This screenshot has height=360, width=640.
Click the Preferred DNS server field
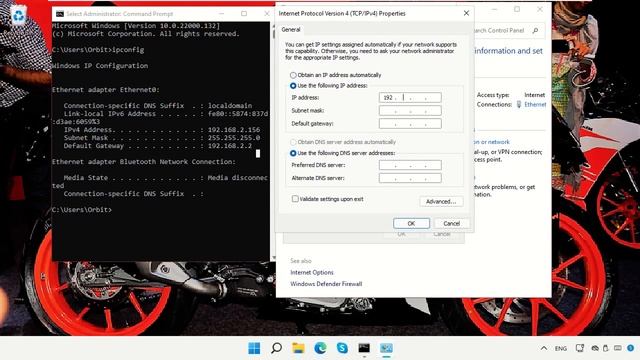pyautogui.click(x=410, y=165)
